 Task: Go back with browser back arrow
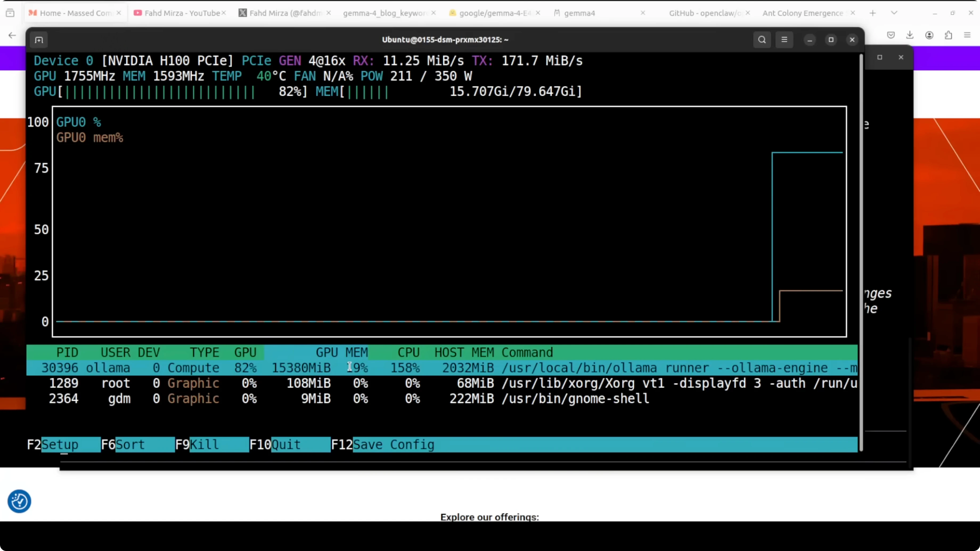[x=12, y=35]
